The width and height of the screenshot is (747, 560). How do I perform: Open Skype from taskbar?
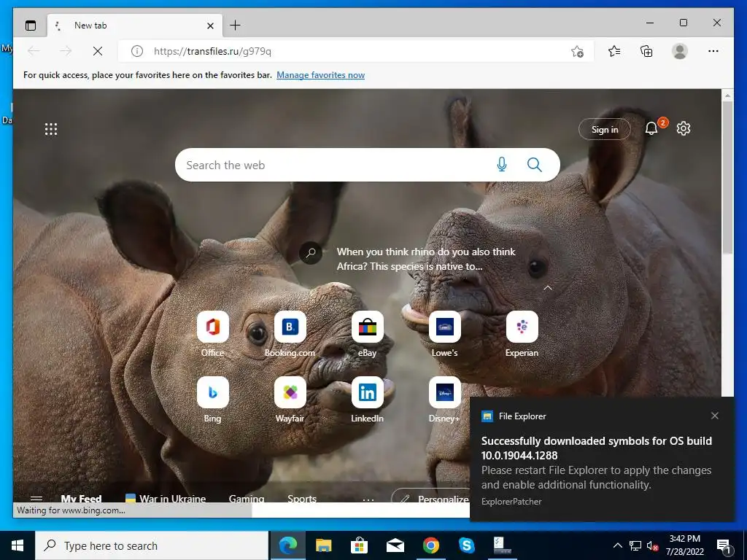466,545
